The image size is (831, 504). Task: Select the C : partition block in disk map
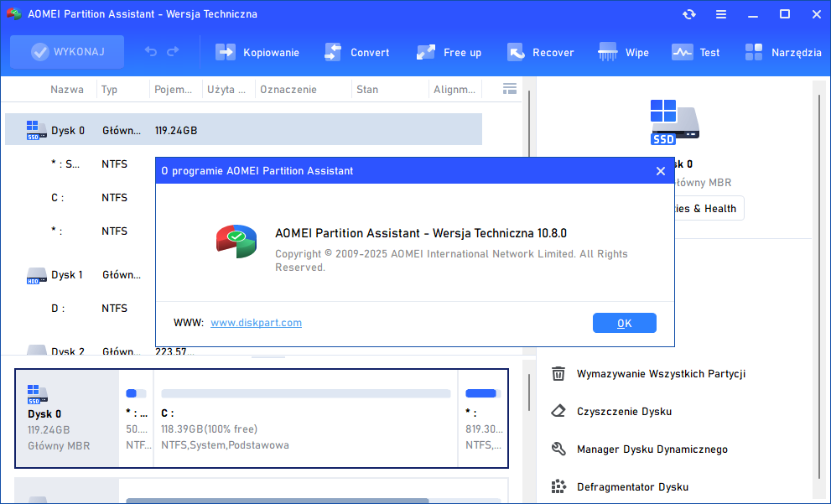click(x=305, y=418)
